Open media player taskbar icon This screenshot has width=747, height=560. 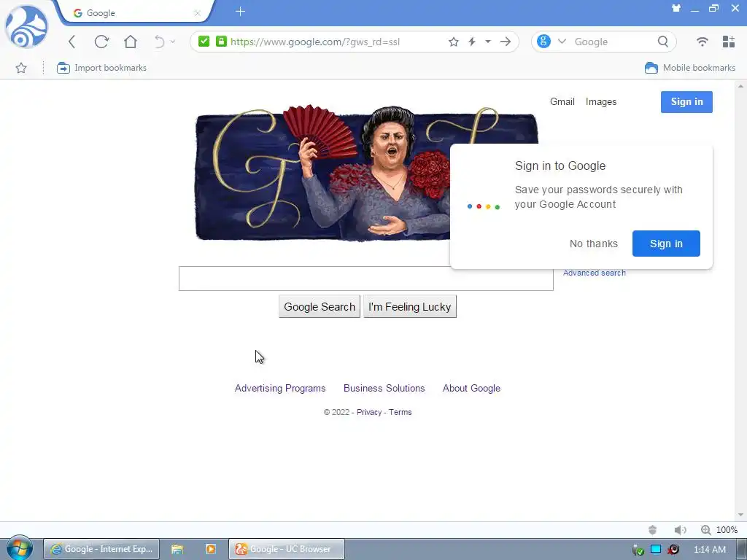211,549
